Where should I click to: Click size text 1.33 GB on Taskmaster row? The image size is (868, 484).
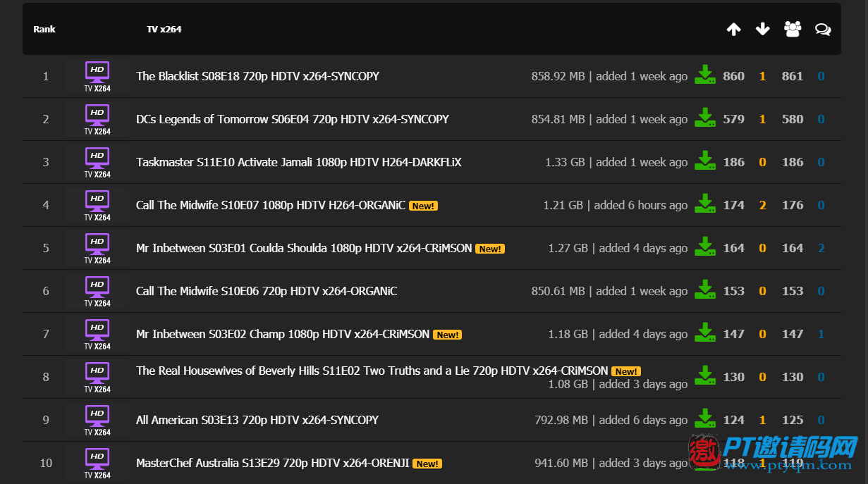point(565,162)
